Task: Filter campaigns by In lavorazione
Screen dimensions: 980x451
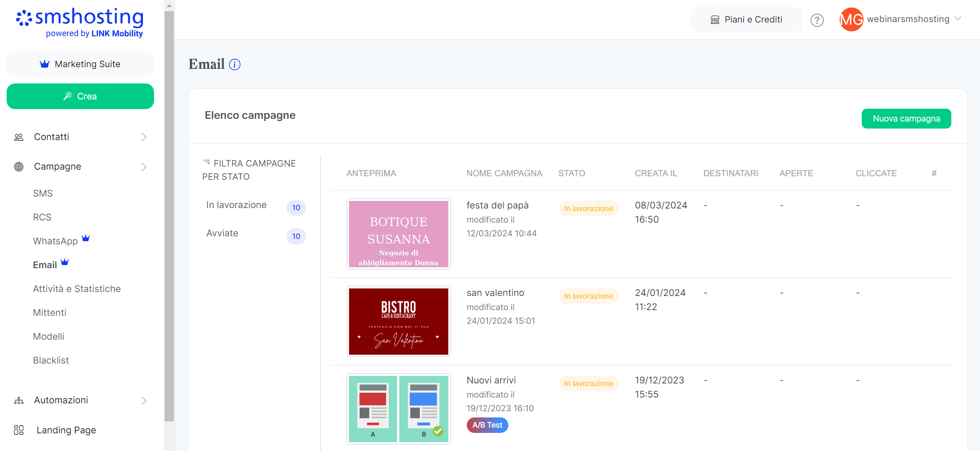Action: tap(237, 205)
